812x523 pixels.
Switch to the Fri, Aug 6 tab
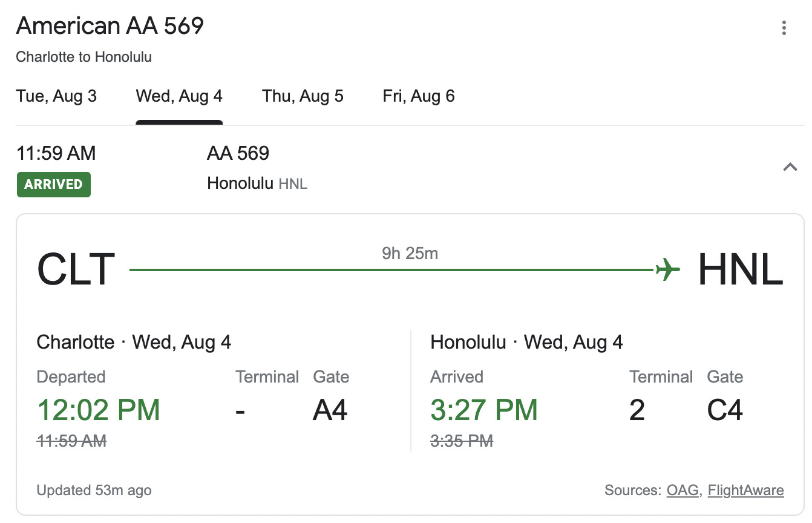[419, 96]
